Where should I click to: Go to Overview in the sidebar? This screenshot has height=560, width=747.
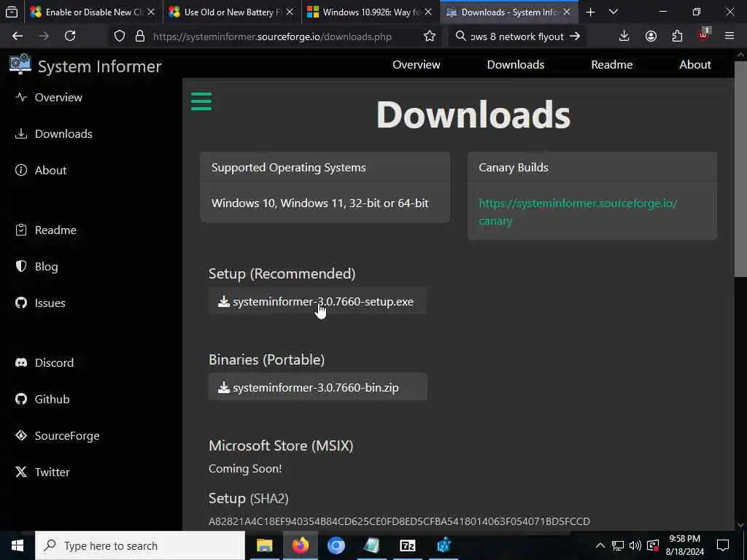point(49,97)
